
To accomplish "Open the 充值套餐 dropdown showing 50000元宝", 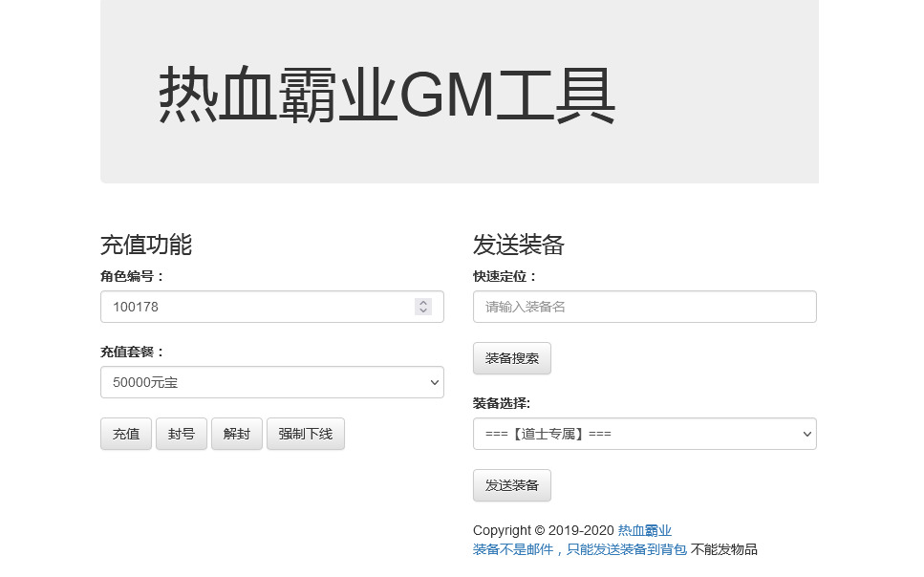I will point(271,382).
